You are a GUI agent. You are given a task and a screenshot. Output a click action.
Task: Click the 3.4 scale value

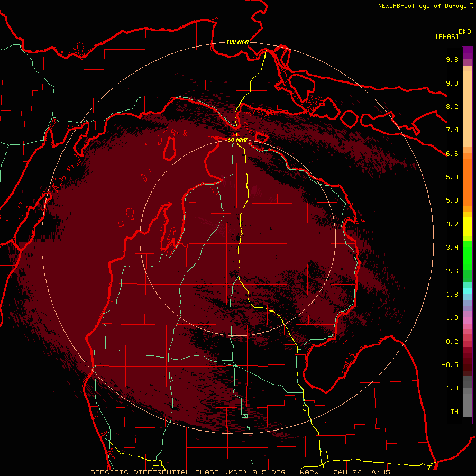point(452,248)
